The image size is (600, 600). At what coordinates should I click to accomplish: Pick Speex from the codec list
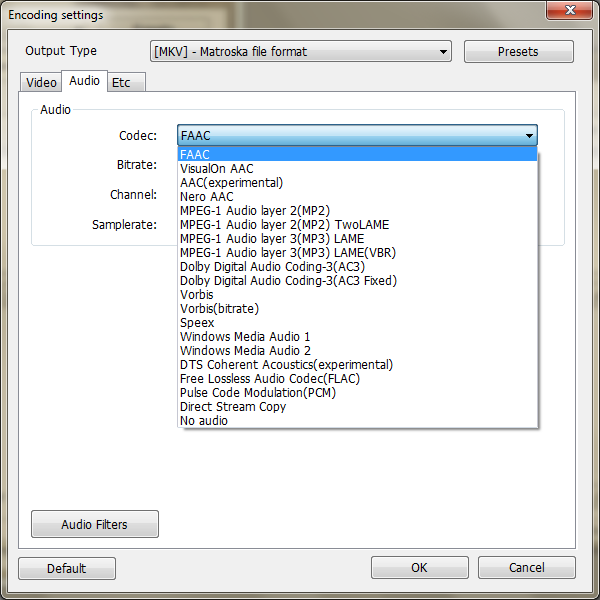coord(357,323)
